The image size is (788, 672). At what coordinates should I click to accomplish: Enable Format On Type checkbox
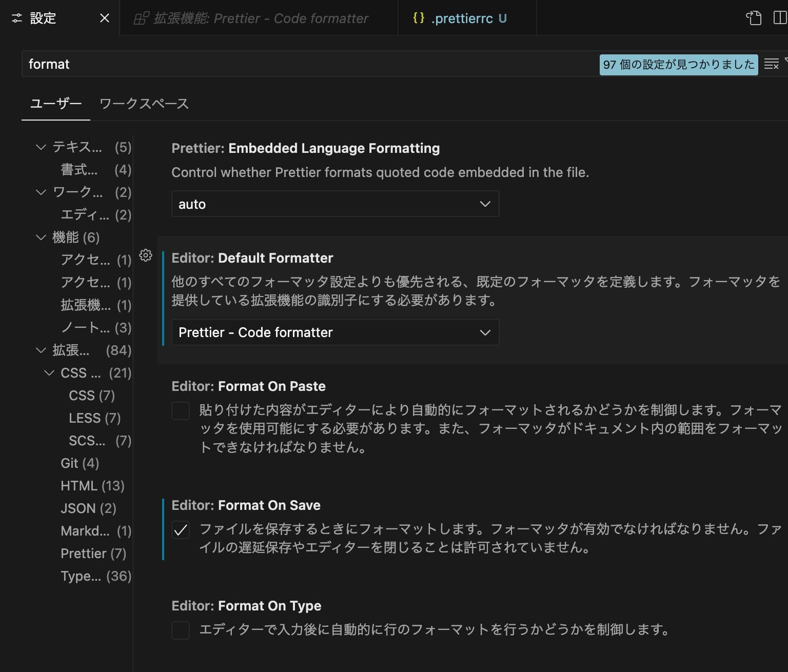[181, 630]
